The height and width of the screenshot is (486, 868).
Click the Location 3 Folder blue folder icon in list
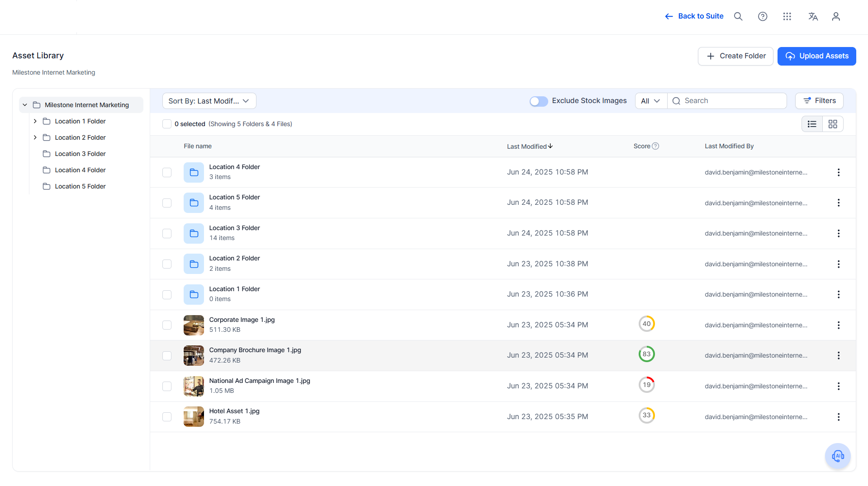(194, 233)
